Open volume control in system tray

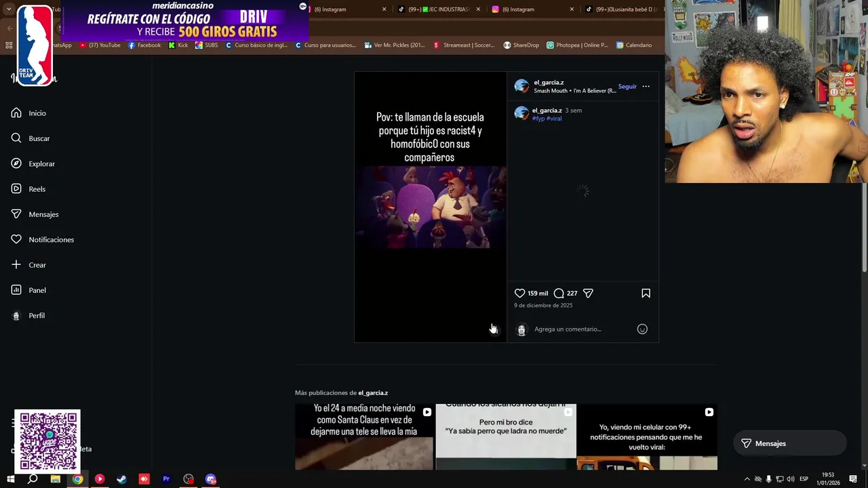click(x=790, y=479)
